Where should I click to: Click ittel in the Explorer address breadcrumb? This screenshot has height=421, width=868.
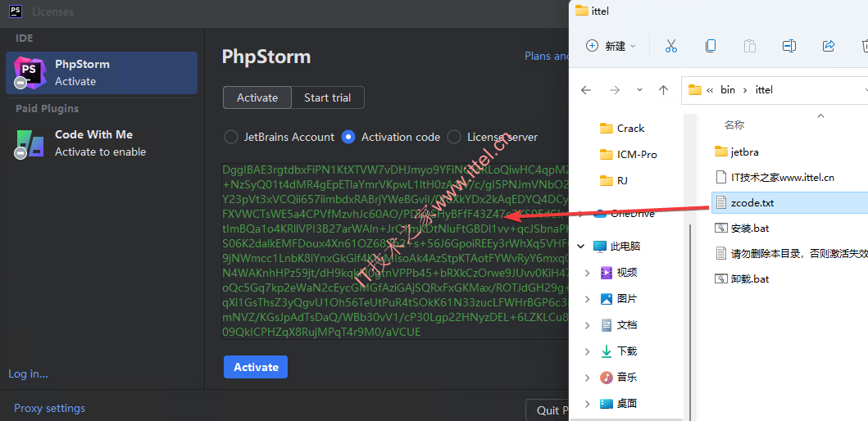pos(764,89)
